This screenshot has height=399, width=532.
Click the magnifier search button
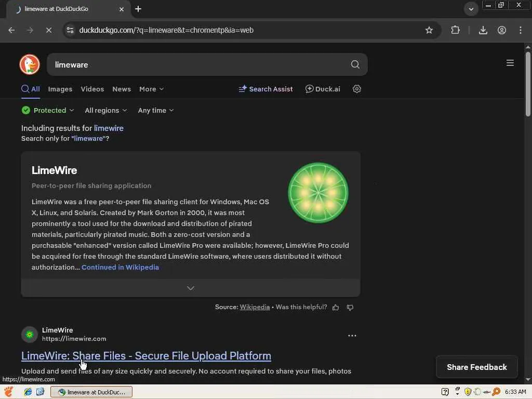(x=355, y=64)
